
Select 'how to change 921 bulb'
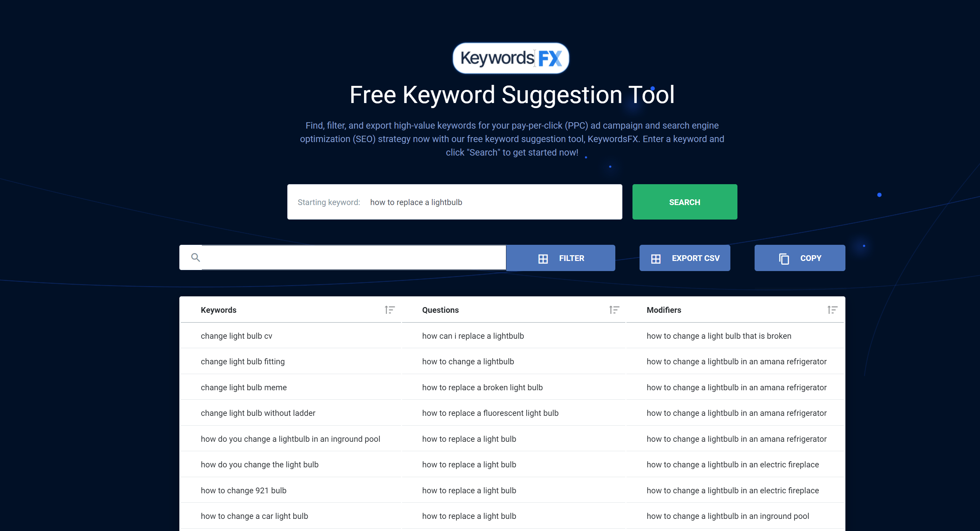click(244, 490)
